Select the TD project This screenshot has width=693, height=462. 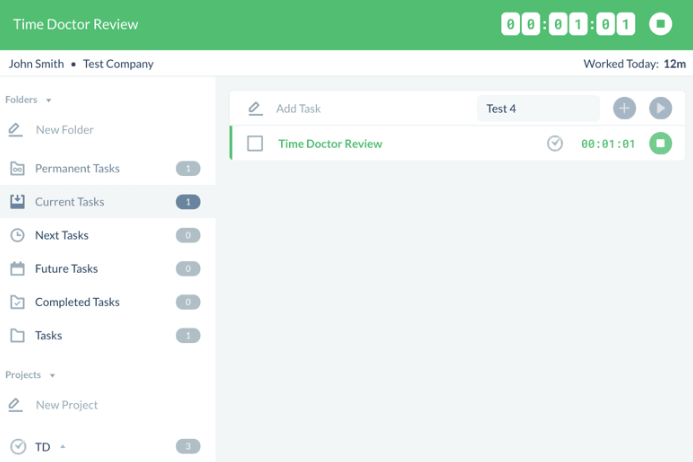point(107,447)
